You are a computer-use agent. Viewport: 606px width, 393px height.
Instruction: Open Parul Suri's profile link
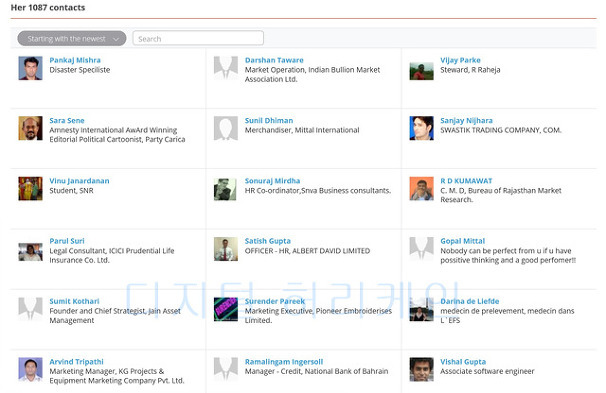[x=67, y=241]
